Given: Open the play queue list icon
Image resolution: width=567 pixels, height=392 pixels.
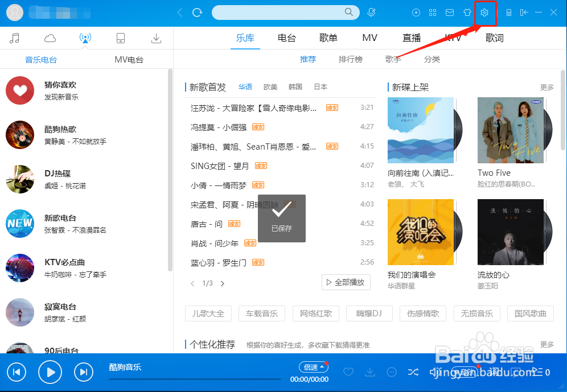Looking at the screenshot, I should 537,372.
